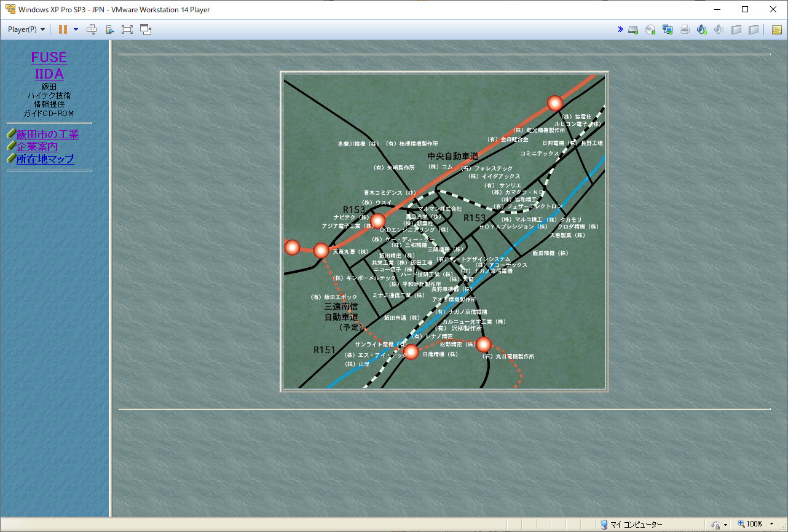This screenshot has height=532, width=788.
Task: Select (有) サンリエ on the map
Action: click(x=503, y=185)
